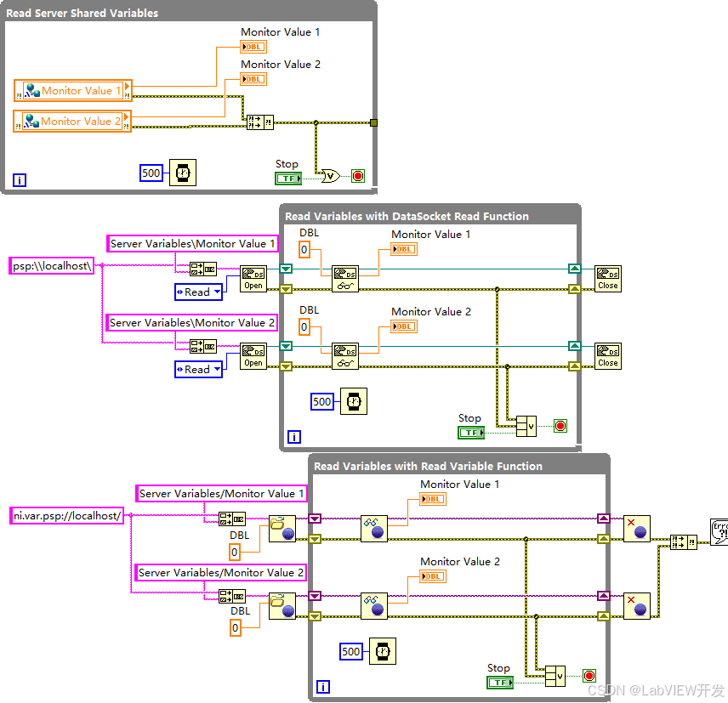
Task: Click DataSocket Open function for Monitor Value 1
Action: [x=253, y=278]
